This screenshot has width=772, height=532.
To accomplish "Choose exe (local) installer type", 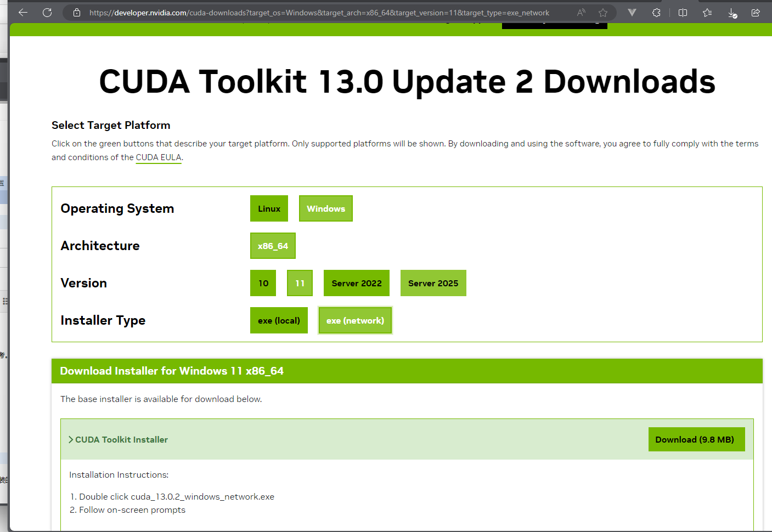I will pos(279,320).
